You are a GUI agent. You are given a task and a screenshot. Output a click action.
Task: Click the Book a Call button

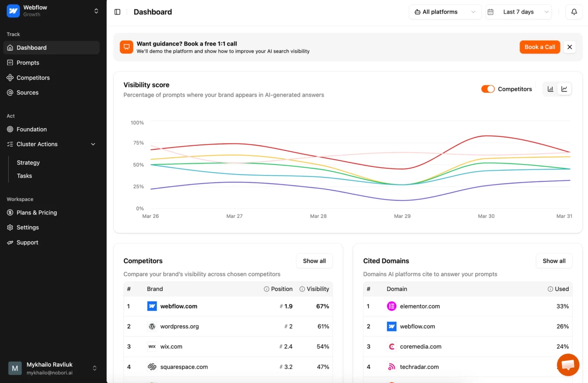pyautogui.click(x=539, y=47)
